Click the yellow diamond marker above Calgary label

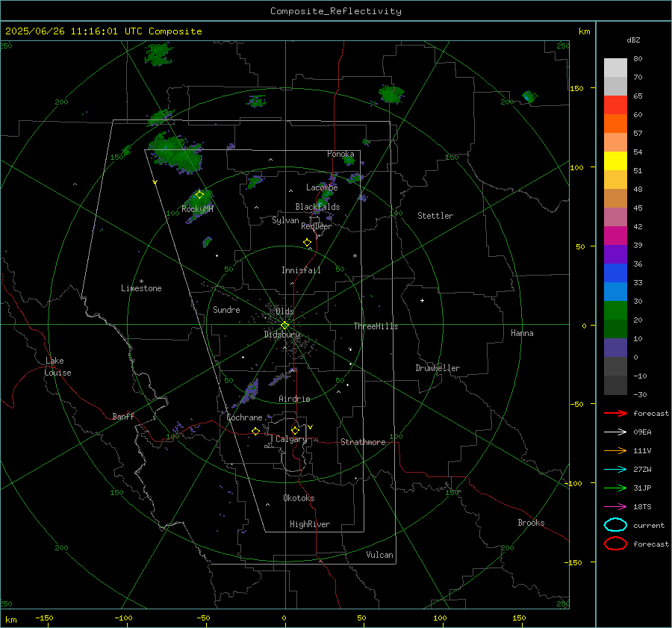click(x=295, y=430)
